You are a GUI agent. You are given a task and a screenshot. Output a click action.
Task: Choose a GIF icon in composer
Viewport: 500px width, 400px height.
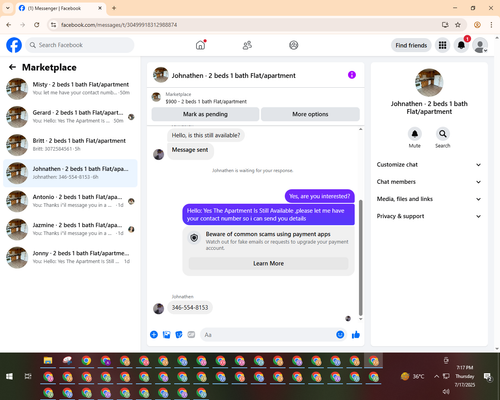click(x=191, y=335)
